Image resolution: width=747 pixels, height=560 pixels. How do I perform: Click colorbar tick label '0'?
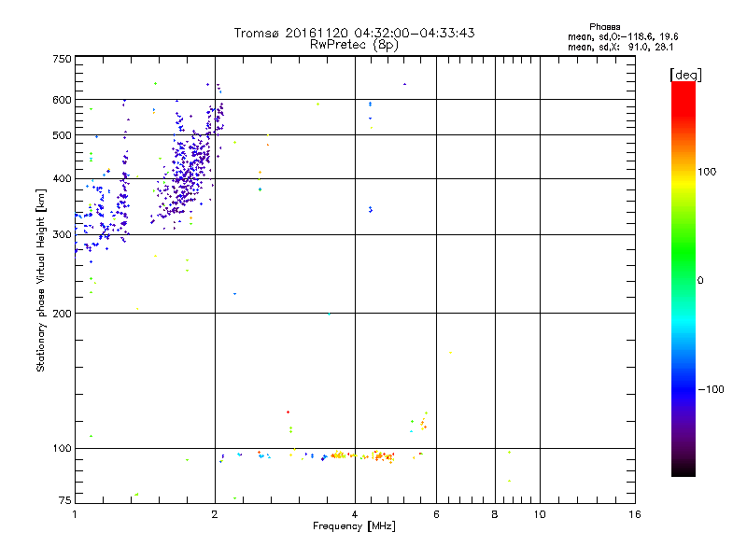click(x=699, y=281)
